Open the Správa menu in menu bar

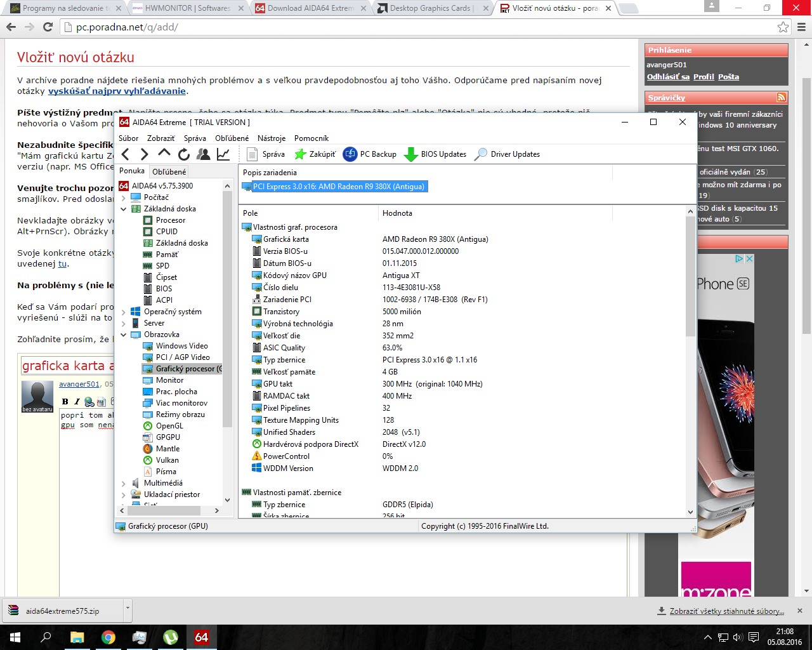195,138
